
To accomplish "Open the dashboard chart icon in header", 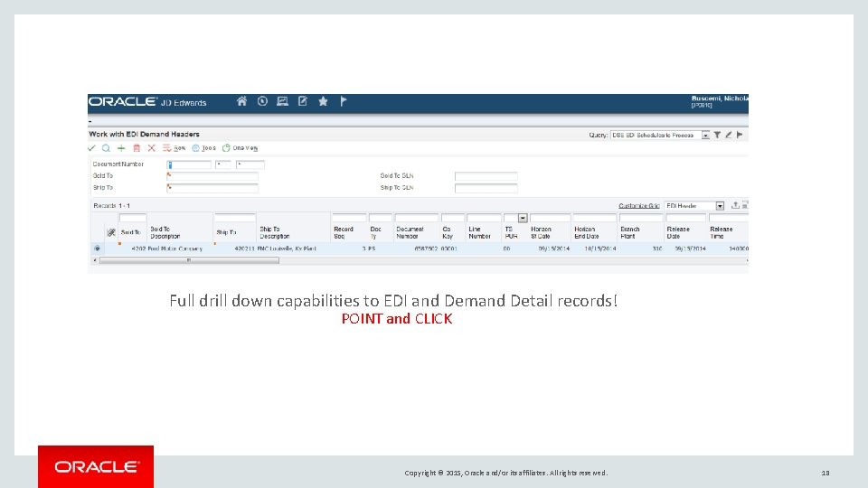I will (x=282, y=101).
